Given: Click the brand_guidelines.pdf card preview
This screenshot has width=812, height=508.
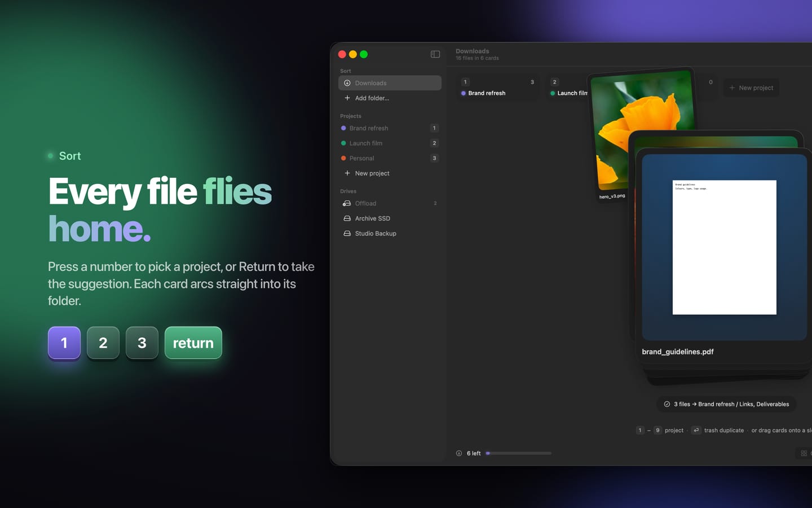Looking at the screenshot, I should 725,247.
